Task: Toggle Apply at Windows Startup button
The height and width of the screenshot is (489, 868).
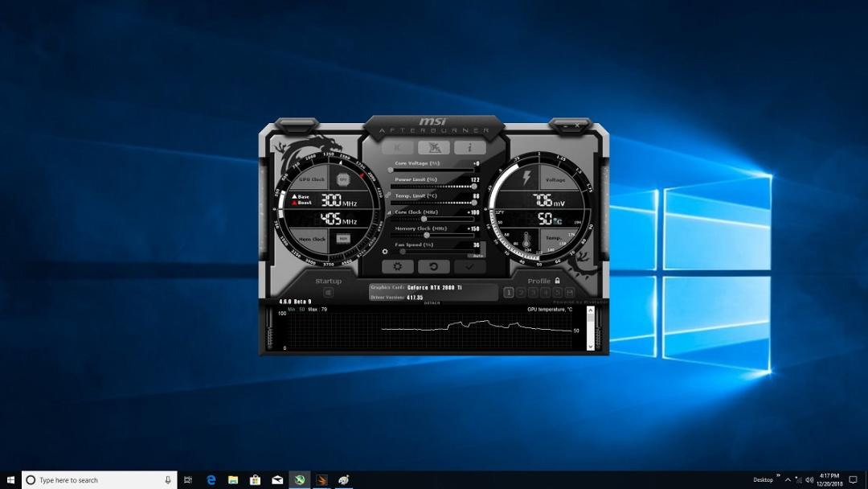Action: tap(328, 292)
